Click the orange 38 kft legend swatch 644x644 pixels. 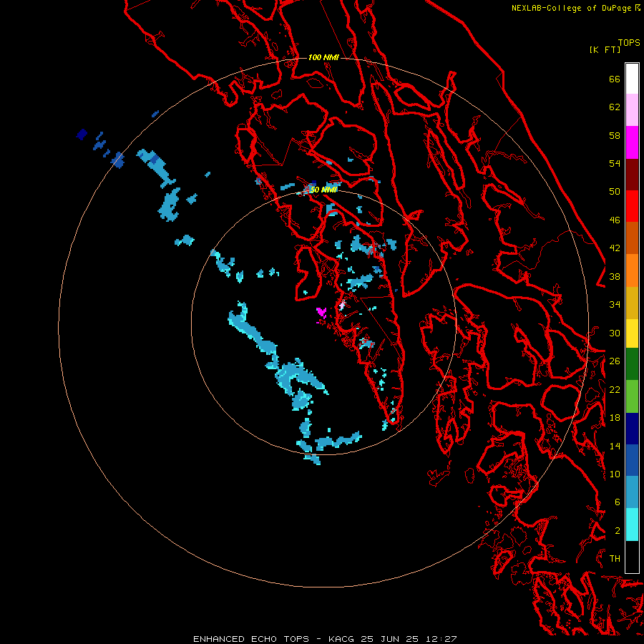pyautogui.click(x=632, y=270)
